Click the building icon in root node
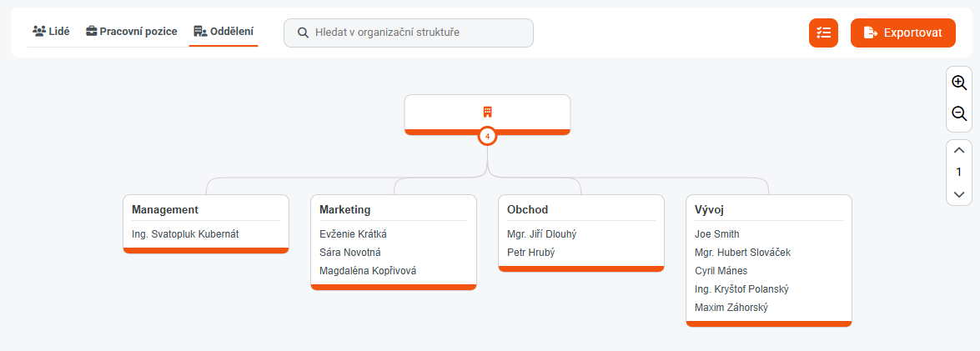This screenshot has height=351, width=980. [x=487, y=112]
